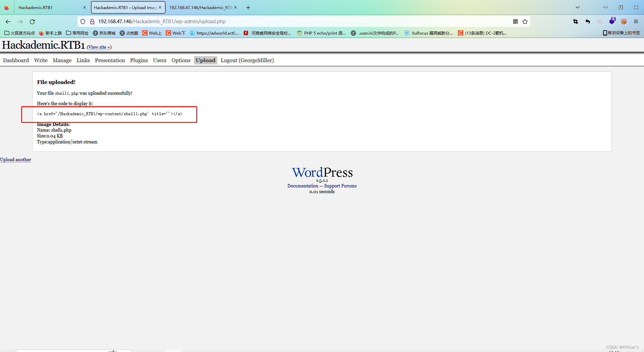Open the Write menu item

[x=41, y=60]
